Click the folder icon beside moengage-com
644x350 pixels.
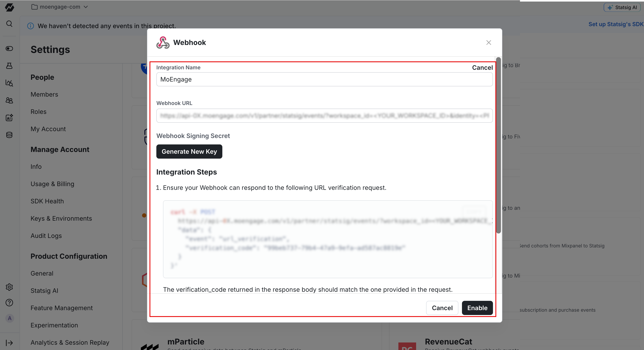pyautogui.click(x=34, y=7)
